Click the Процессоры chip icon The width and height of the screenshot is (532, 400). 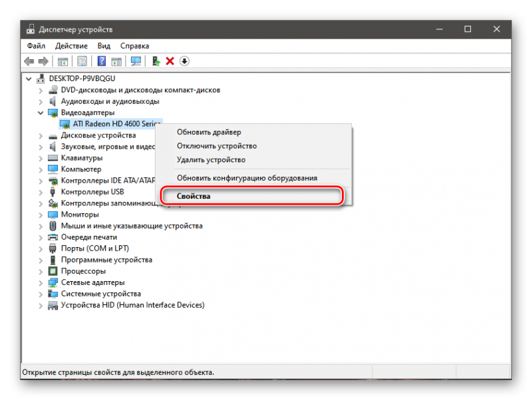pyautogui.click(x=53, y=271)
